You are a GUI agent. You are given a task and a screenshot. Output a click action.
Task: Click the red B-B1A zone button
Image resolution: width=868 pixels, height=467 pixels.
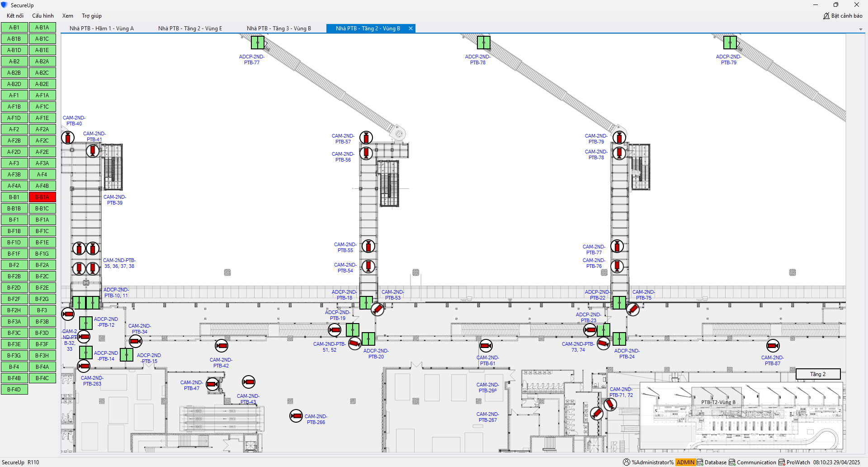click(42, 197)
